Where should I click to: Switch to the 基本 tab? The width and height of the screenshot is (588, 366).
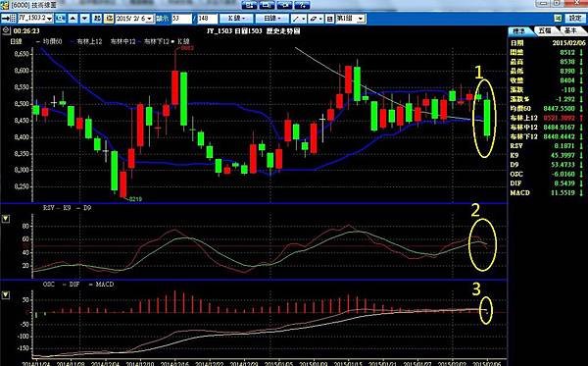(570, 30)
